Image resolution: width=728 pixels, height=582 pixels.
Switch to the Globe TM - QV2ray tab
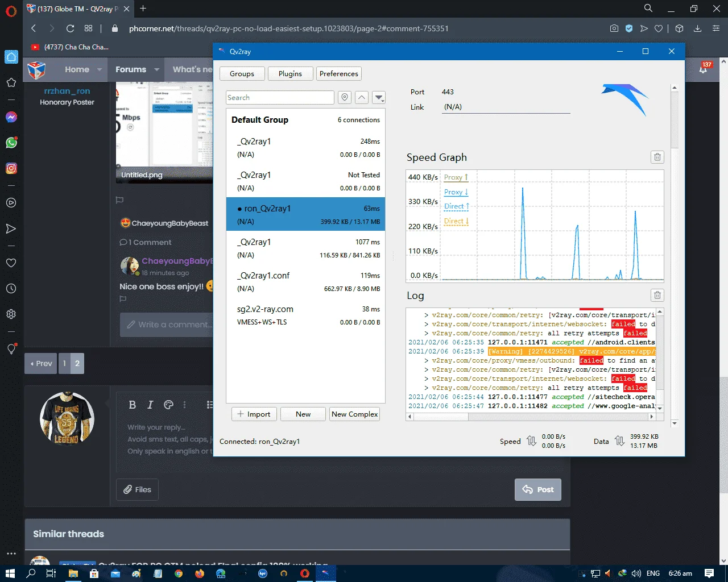click(78, 9)
